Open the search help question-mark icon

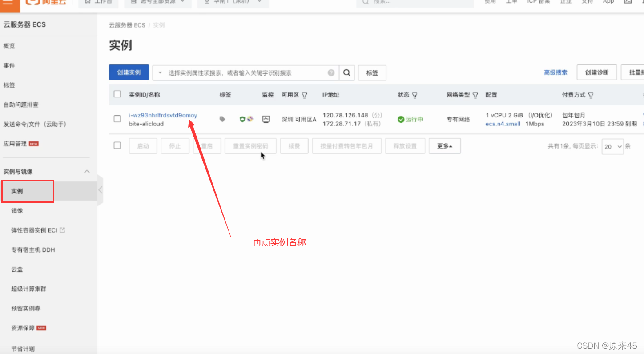[331, 73]
